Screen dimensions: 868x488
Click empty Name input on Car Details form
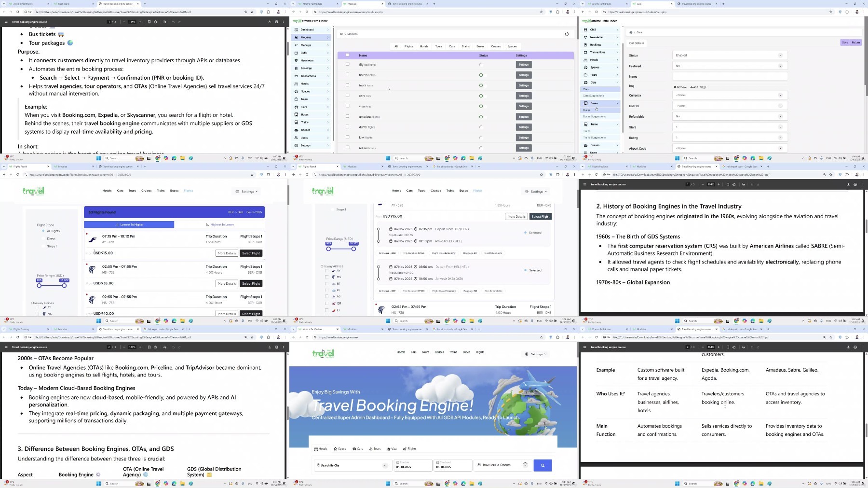[730, 76]
